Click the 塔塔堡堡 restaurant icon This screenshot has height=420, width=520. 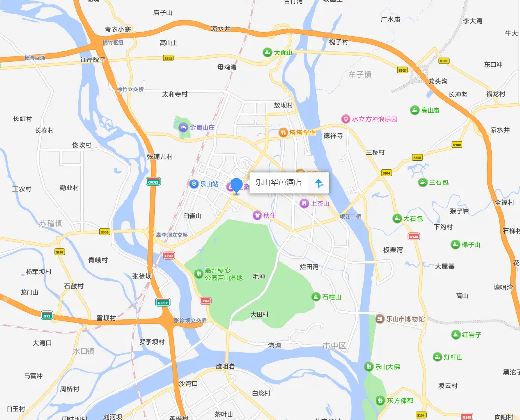283,132
